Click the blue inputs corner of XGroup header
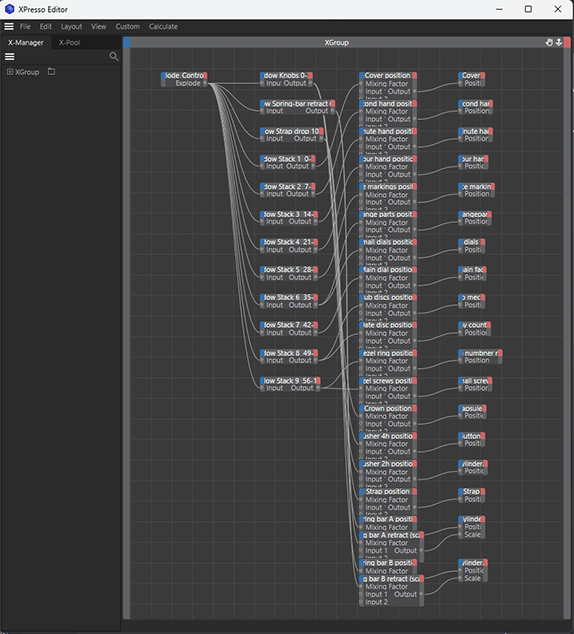Screen dimensions: 574x634 tap(127, 42)
